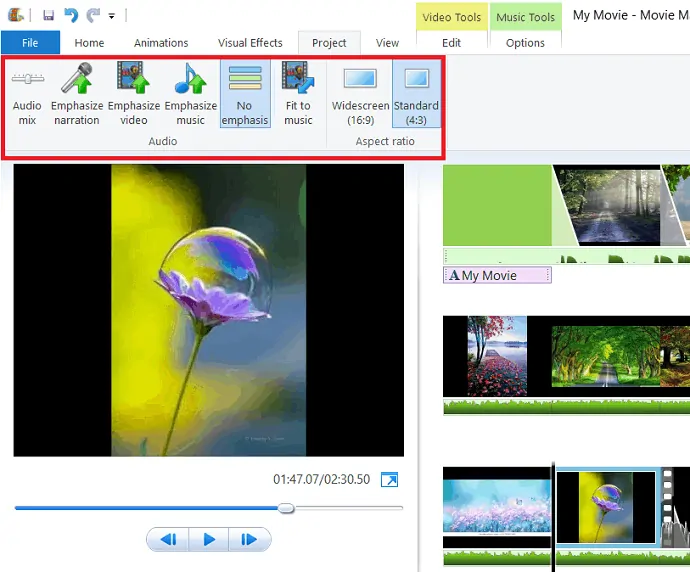Select the My Movie title caption
690x572 pixels.
click(x=497, y=275)
